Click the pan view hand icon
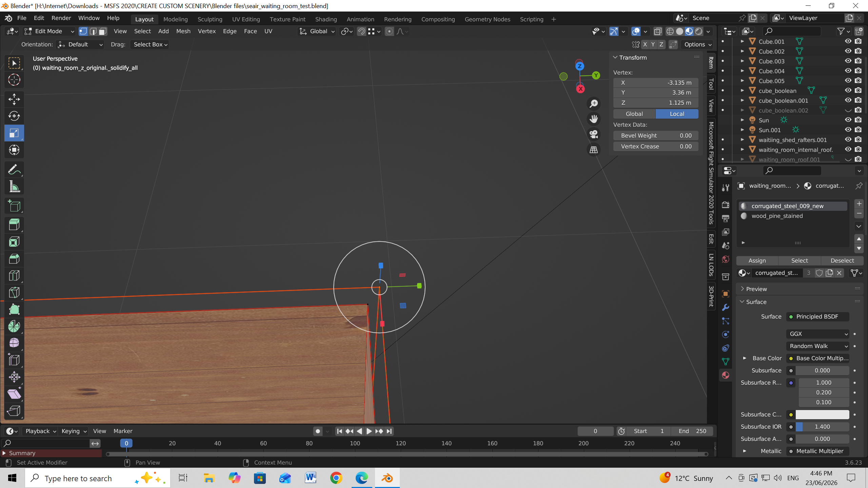Screen dimensions: 868x488 point(594,119)
